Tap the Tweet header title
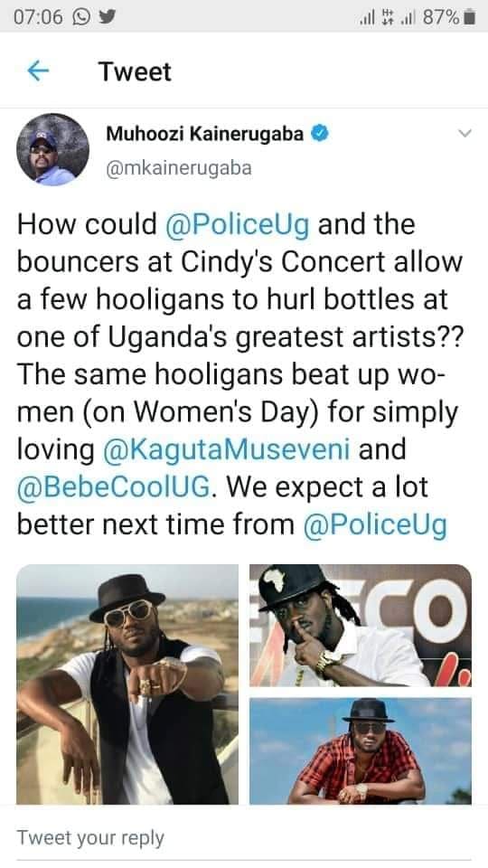The height and width of the screenshot is (868, 488). [135, 72]
